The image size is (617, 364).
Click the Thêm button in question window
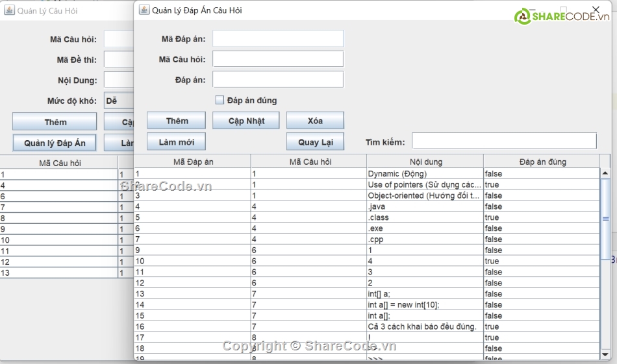tap(55, 122)
